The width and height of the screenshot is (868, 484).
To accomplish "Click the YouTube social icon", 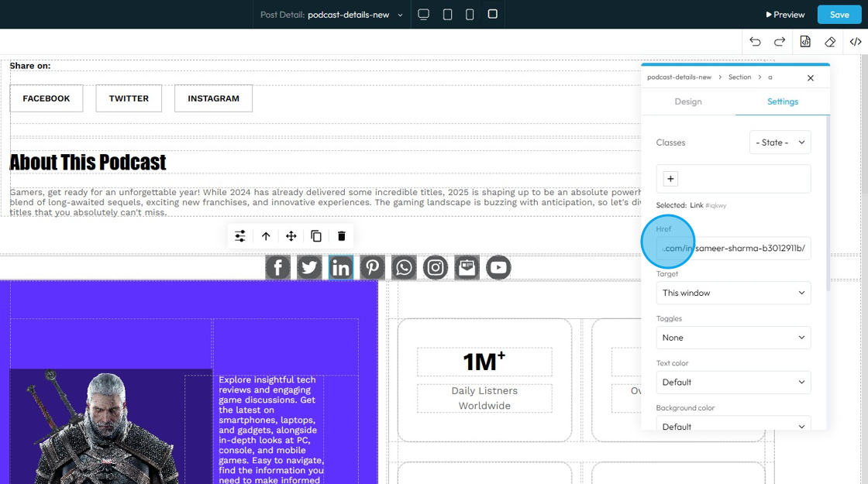I will tap(498, 268).
